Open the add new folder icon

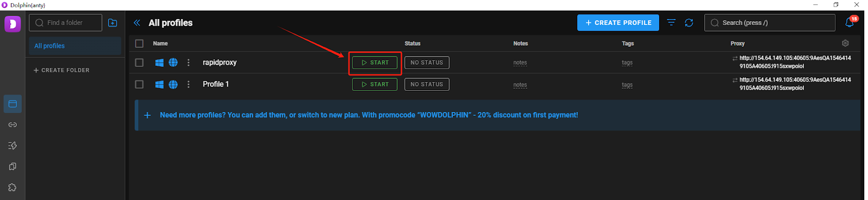coord(112,23)
